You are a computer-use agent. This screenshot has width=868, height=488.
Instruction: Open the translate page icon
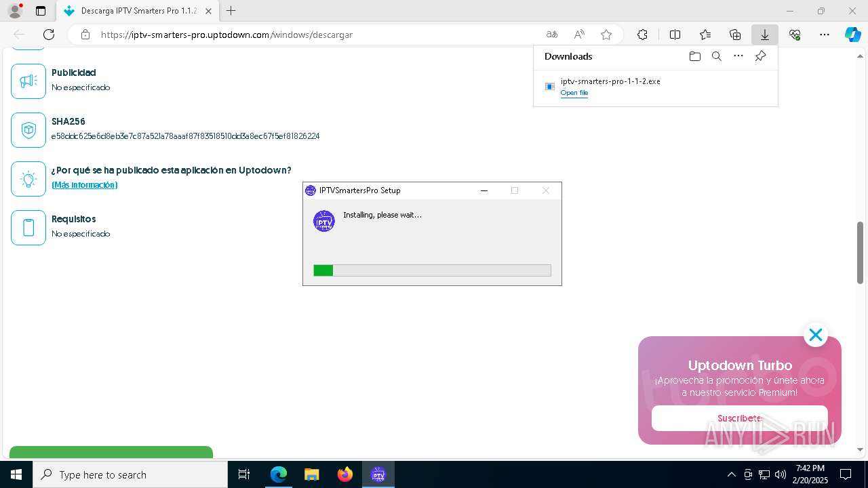click(x=552, y=35)
